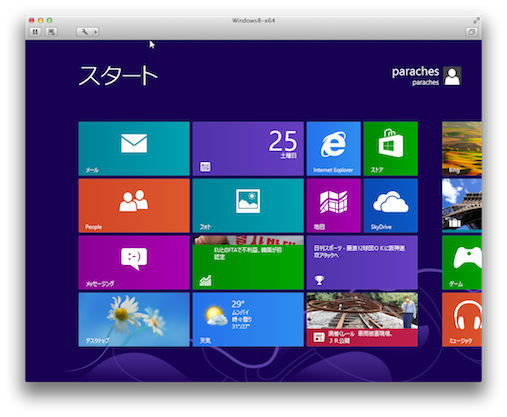Open VM settings wrench button
The image size is (507, 417).
(85, 32)
